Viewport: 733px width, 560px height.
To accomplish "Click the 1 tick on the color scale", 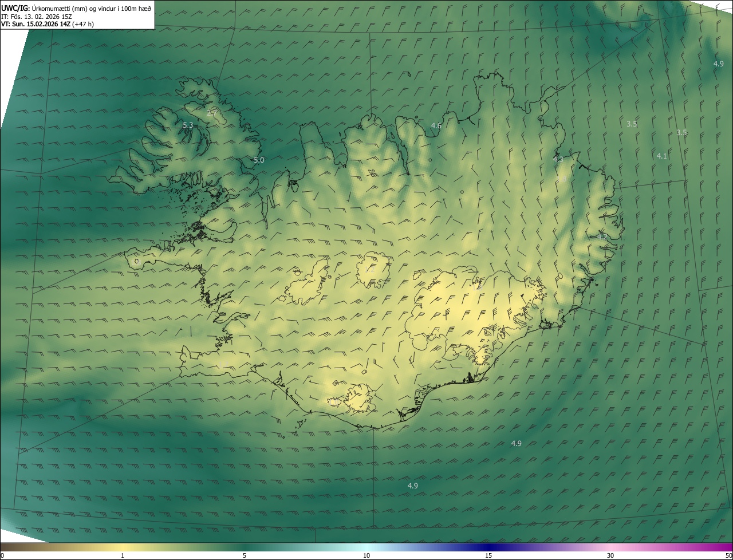I will pos(123,555).
